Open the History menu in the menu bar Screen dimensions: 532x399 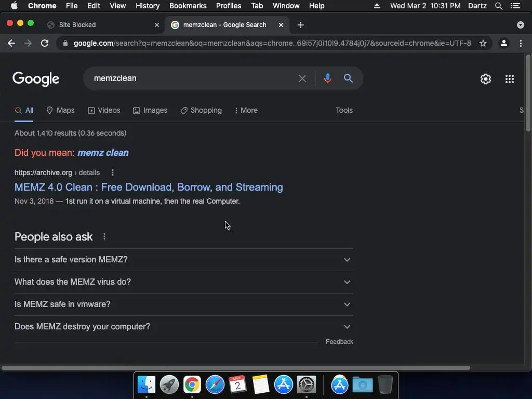(148, 6)
